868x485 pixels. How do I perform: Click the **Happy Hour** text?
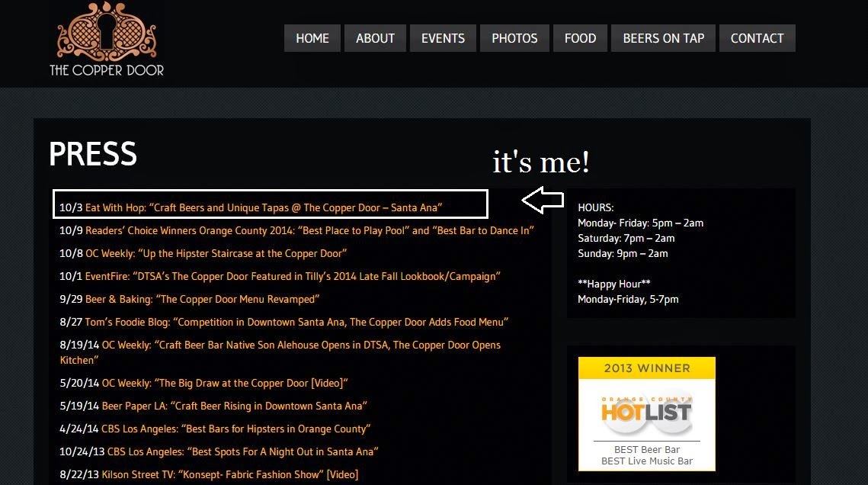click(614, 284)
